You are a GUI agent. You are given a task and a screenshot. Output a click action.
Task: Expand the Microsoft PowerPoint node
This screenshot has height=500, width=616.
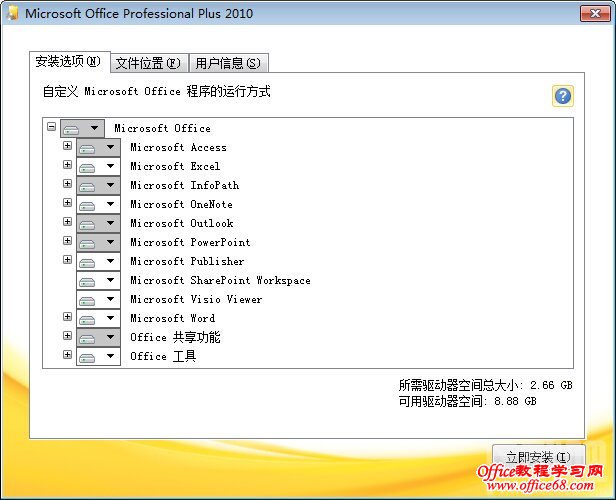(68, 240)
